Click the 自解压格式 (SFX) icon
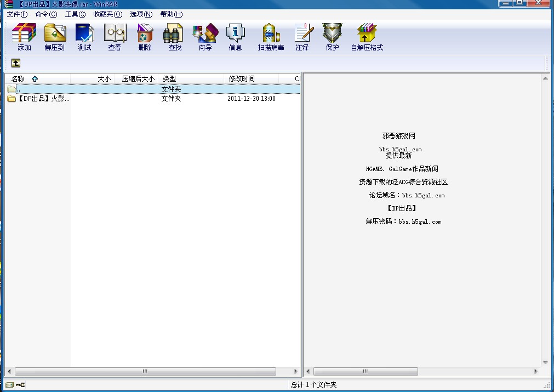The image size is (554, 392). pyautogui.click(x=367, y=37)
